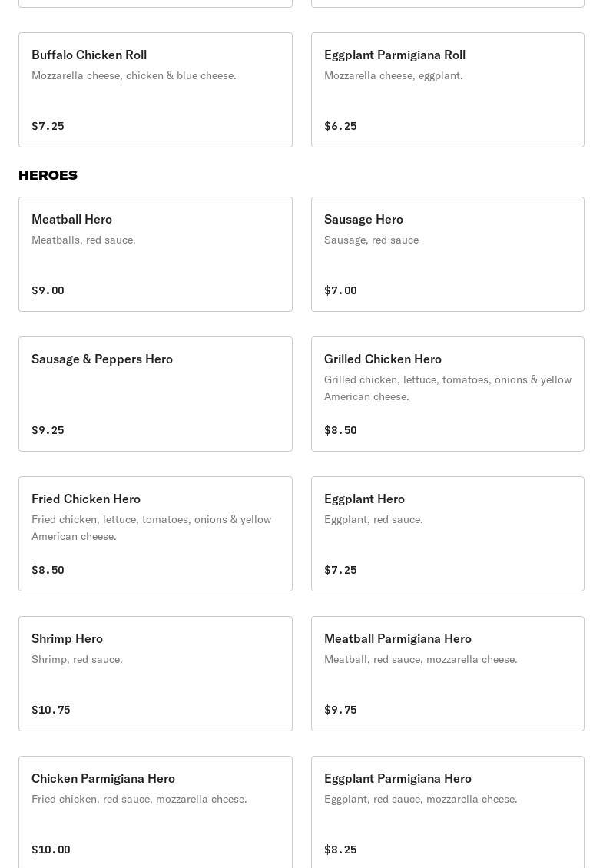Click the HEROES section heading
This screenshot has height=868, width=603.
[48, 175]
